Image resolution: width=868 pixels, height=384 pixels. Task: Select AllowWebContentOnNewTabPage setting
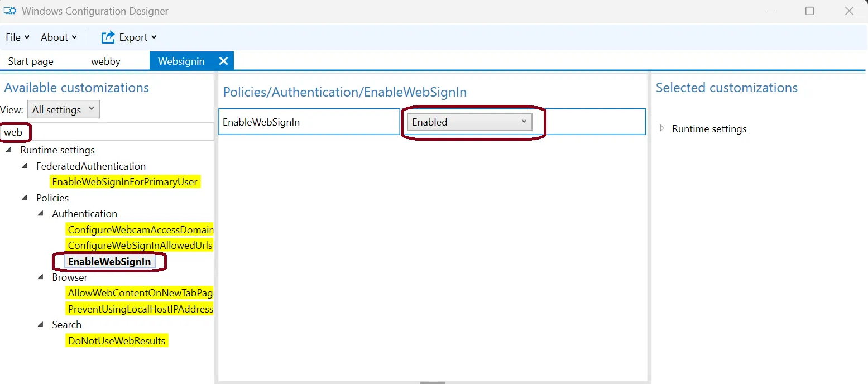pos(140,293)
